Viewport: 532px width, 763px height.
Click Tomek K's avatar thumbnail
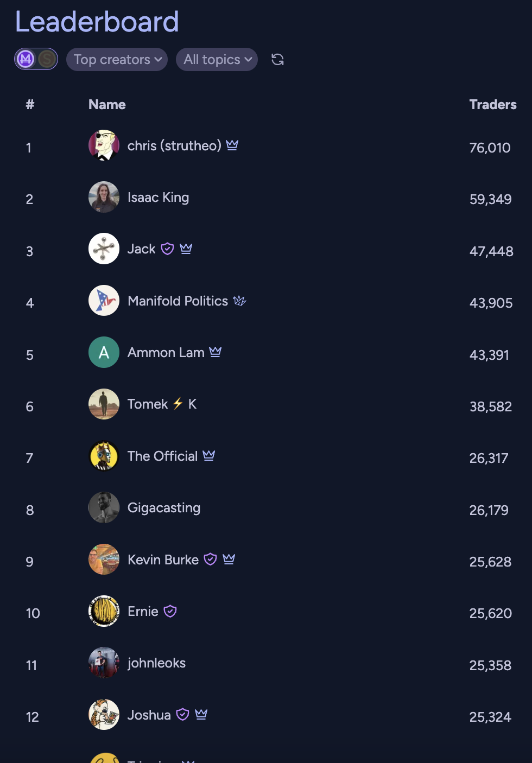[x=104, y=404]
